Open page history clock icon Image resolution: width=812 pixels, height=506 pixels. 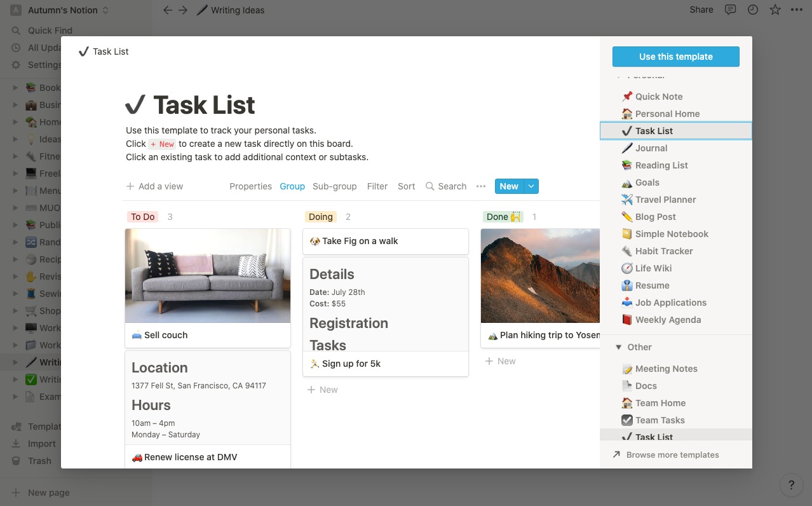pyautogui.click(x=753, y=10)
